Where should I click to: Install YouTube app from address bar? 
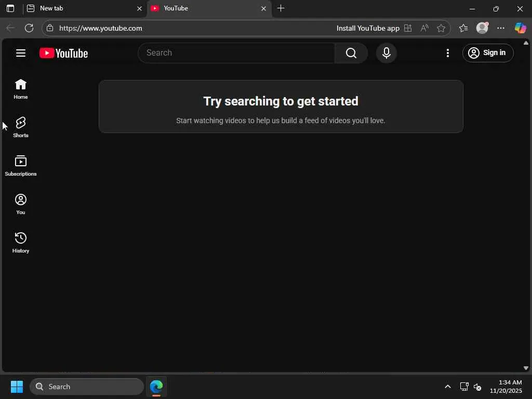coord(368,28)
